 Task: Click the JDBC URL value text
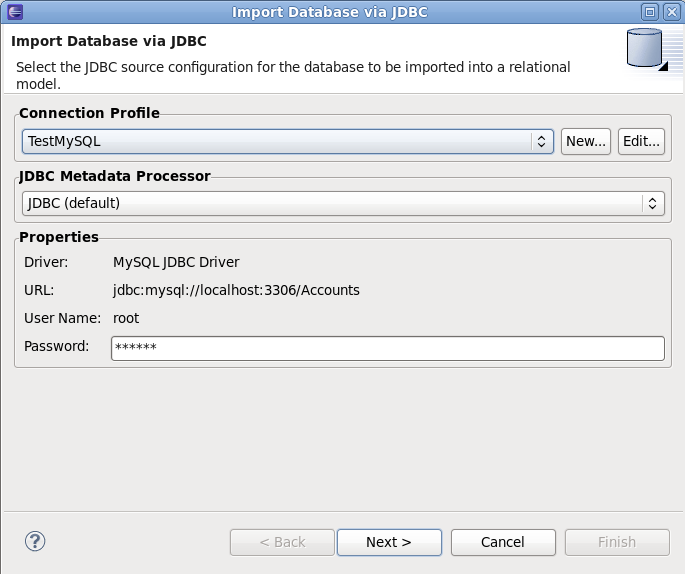point(236,290)
